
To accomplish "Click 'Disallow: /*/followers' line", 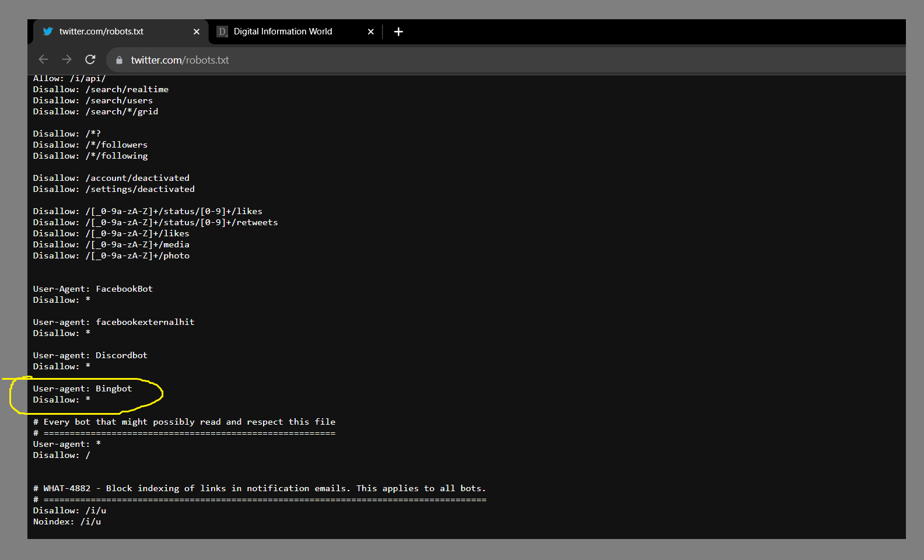I will tap(90, 145).
